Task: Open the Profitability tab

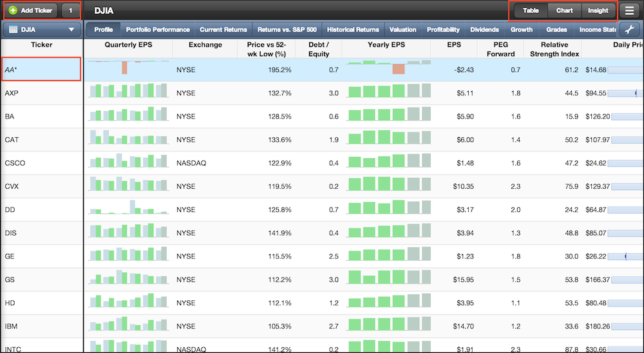Action: [443, 30]
